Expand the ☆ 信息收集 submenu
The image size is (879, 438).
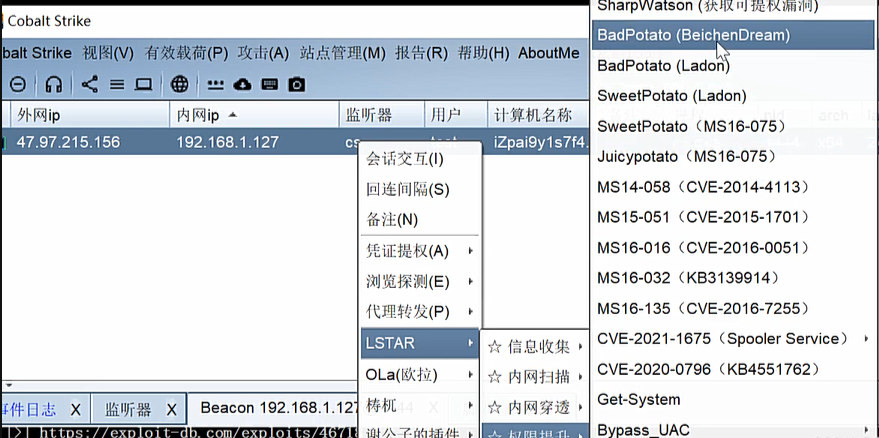click(x=535, y=347)
